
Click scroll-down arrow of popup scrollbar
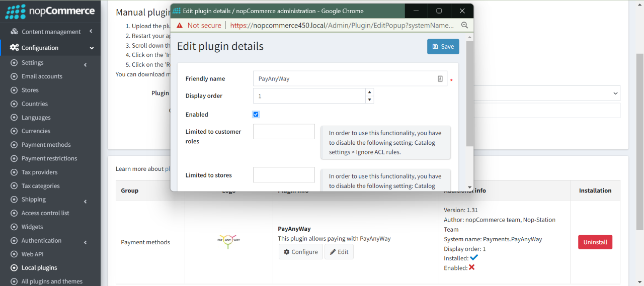click(x=470, y=187)
